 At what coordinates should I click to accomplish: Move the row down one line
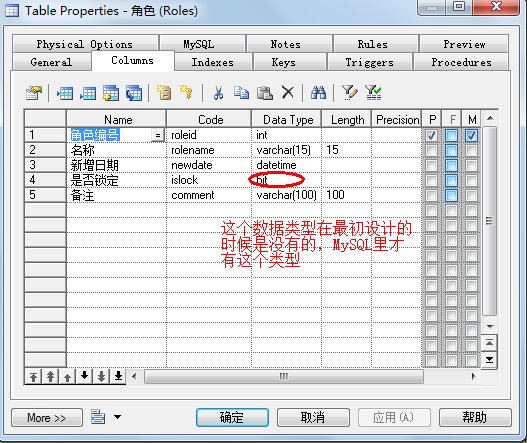coord(84,376)
